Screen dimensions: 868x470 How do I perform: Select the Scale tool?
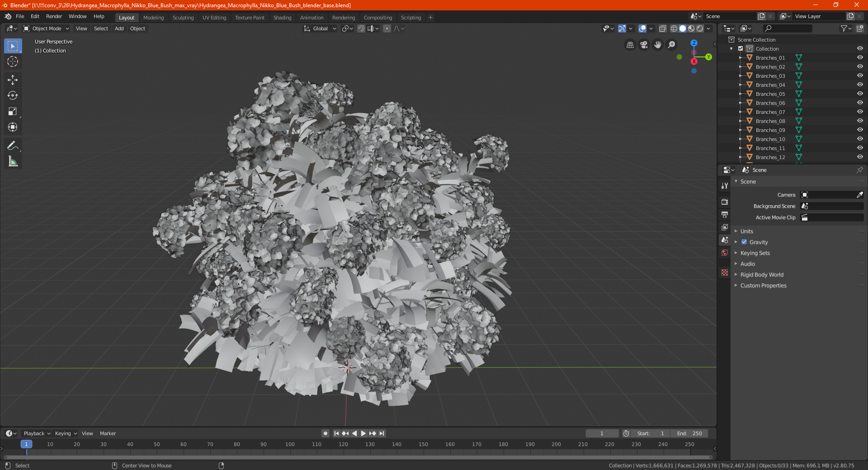[x=13, y=112]
